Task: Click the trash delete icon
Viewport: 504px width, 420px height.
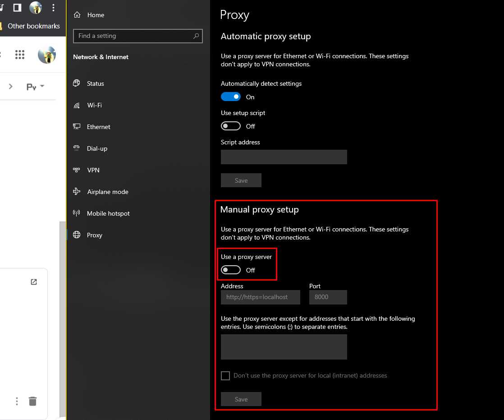Action: (x=32, y=401)
